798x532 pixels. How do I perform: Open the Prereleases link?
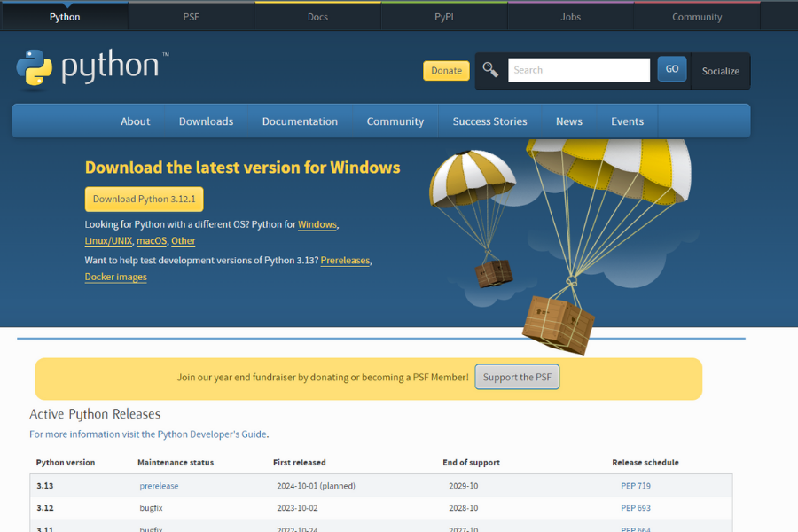click(x=345, y=260)
